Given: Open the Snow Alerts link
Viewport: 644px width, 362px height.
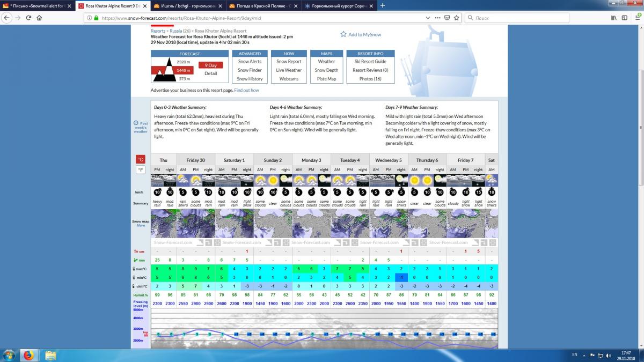Looking at the screenshot, I should pyautogui.click(x=250, y=62).
